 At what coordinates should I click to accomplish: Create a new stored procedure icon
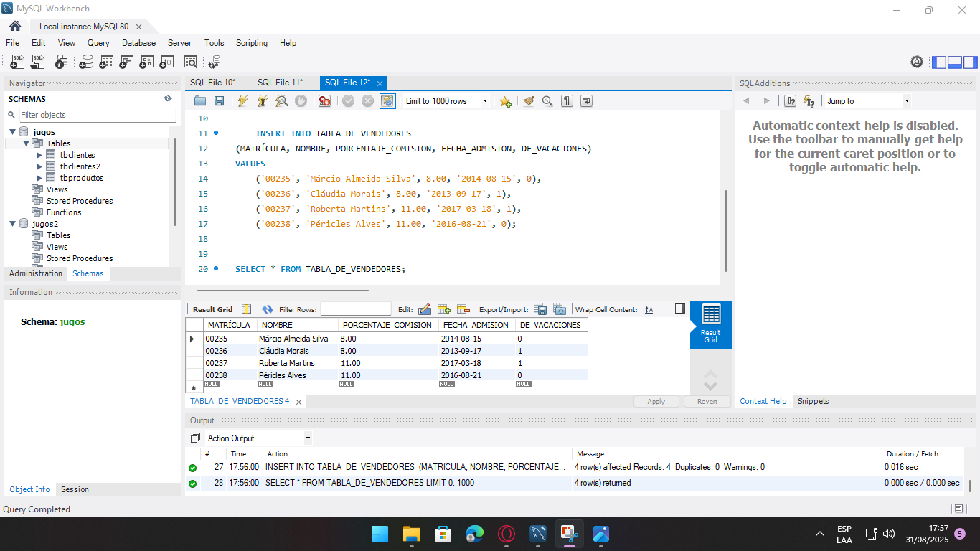(x=146, y=62)
